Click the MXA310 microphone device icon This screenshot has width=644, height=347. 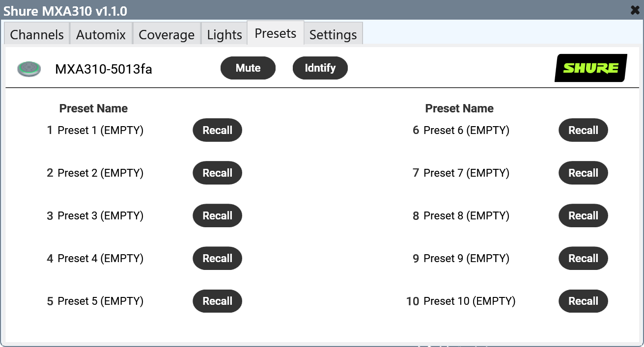29,69
